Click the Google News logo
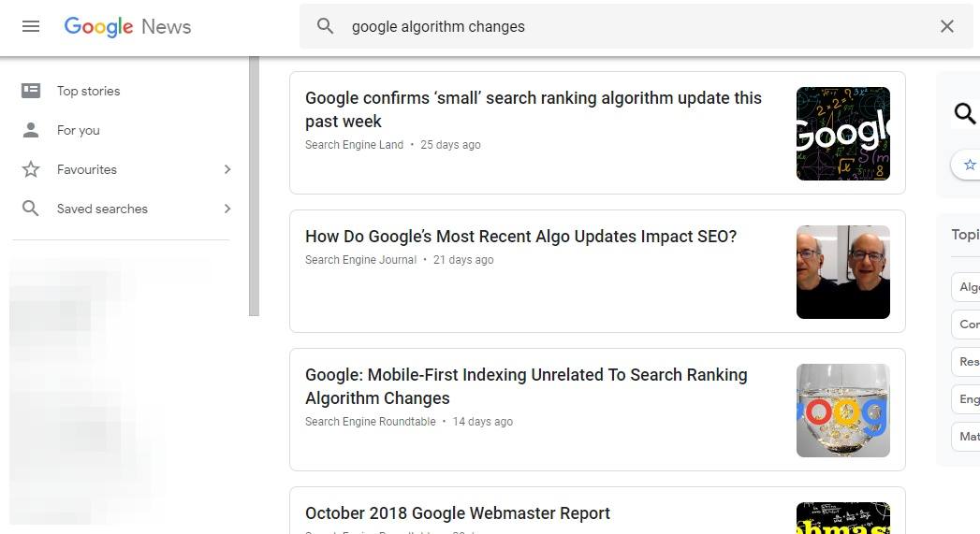The width and height of the screenshot is (980, 534). pos(127,26)
